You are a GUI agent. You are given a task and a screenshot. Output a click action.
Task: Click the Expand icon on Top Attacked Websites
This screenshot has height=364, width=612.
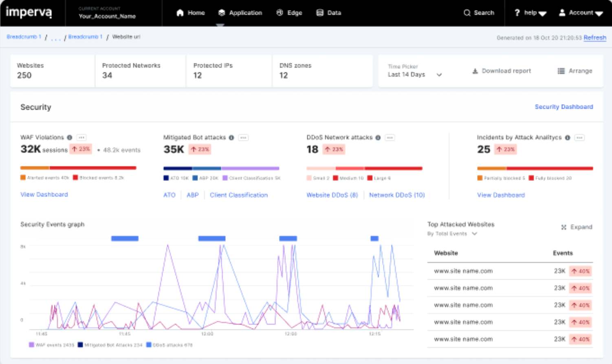(564, 227)
